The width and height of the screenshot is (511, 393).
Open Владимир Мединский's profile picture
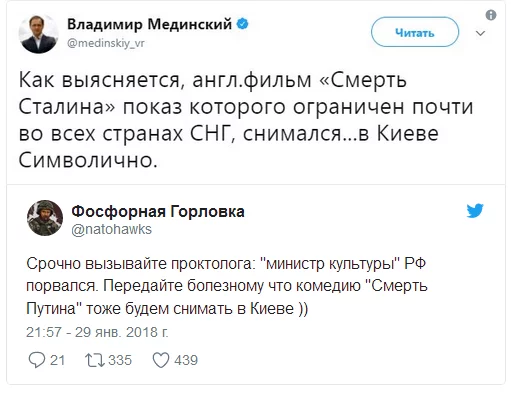coord(39,33)
